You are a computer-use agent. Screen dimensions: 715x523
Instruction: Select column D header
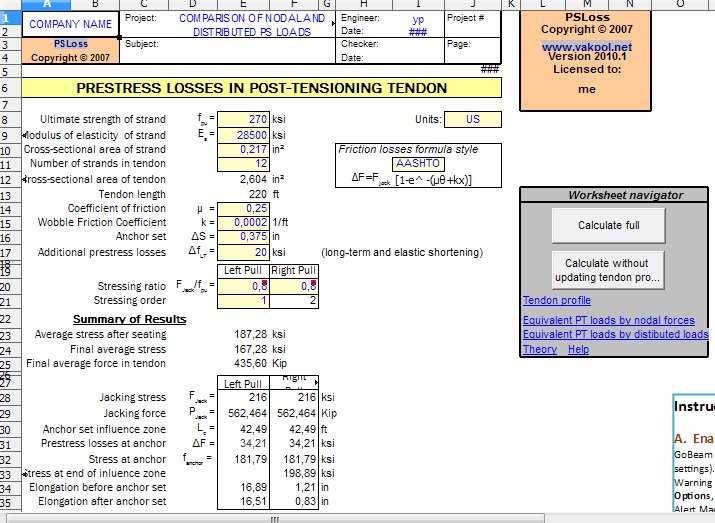pyautogui.click(x=193, y=5)
